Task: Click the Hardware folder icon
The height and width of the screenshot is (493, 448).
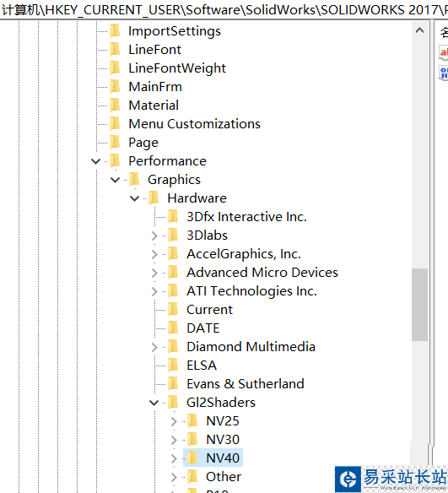Action: pos(154,198)
